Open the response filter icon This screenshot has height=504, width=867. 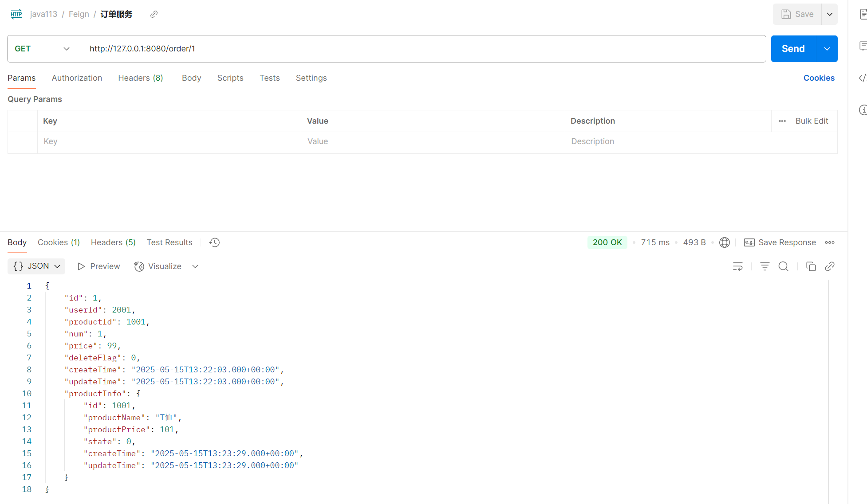(x=765, y=266)
